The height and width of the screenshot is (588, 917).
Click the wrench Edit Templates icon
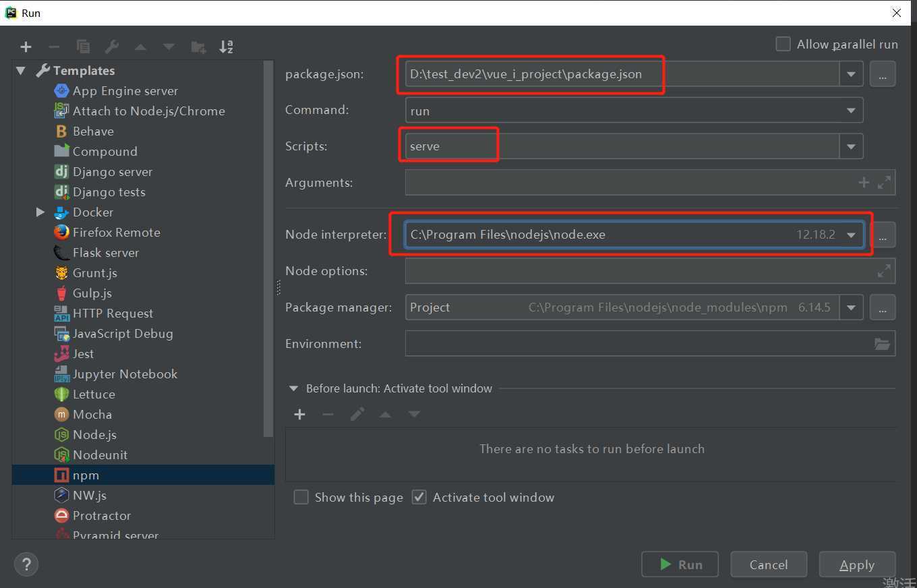[x=112, y=47]
